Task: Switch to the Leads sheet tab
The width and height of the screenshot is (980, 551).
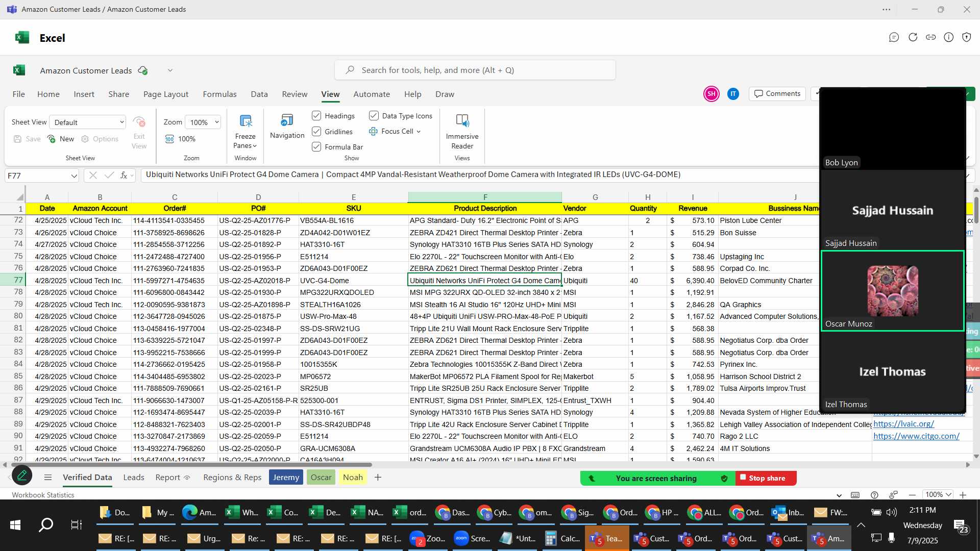Action: (x=134, y=478)
